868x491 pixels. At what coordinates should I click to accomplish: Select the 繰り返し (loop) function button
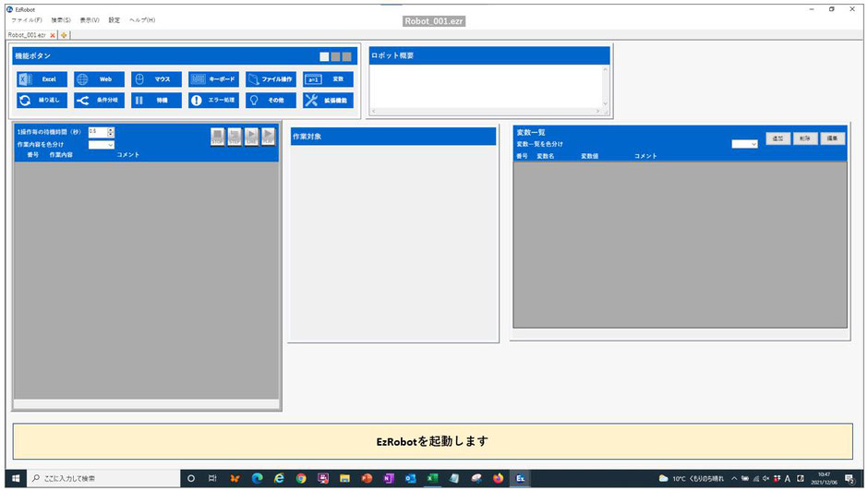click(x=42, y=101)
